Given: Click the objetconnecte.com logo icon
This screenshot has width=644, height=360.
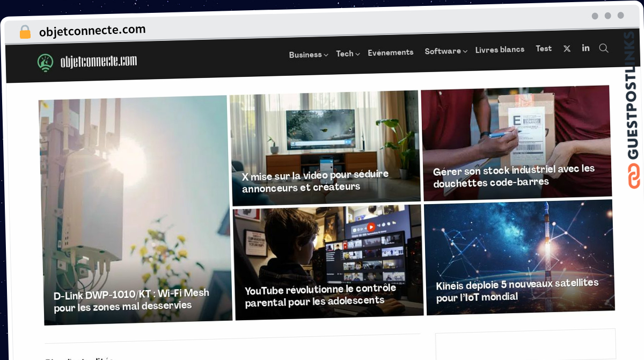Looking at the screenshot, I should click(45, 63).
